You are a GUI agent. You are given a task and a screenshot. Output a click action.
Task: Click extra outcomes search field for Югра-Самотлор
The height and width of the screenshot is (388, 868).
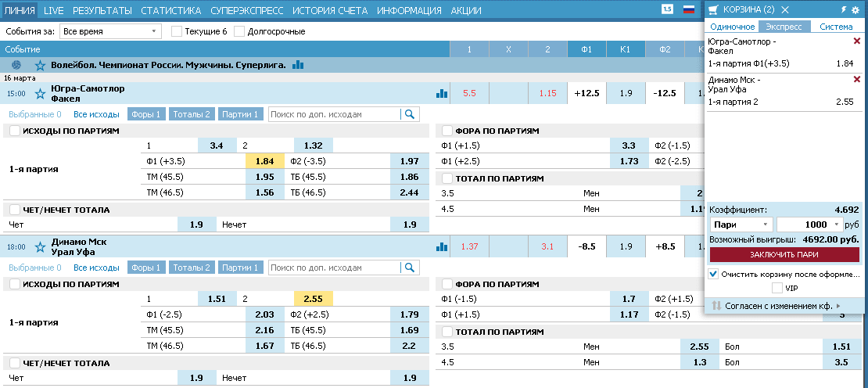[335, 114]
